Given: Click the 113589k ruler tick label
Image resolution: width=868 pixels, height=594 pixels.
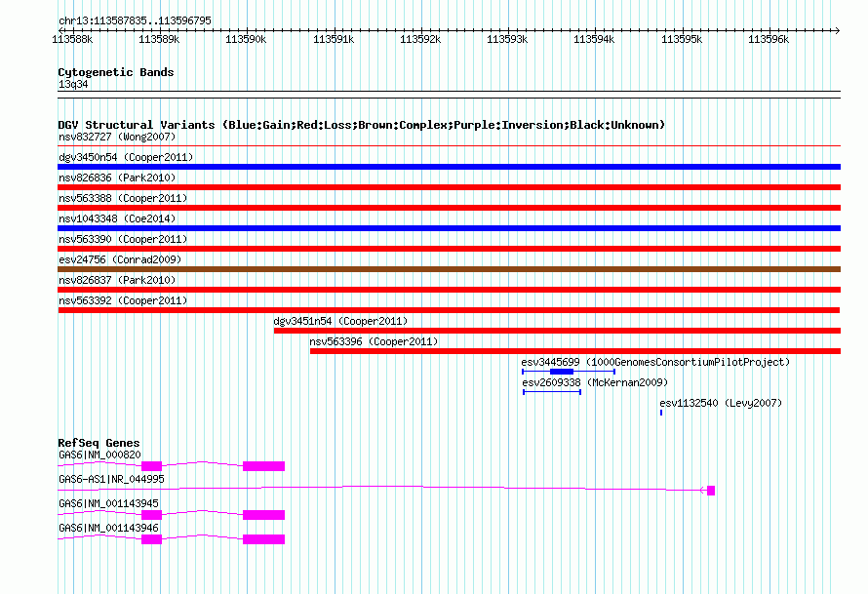Looking at the screenshot, I should (x=159, y=39).
